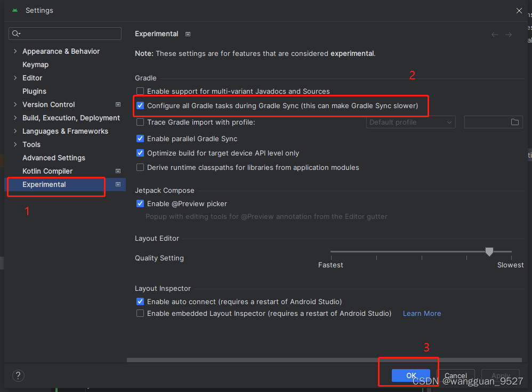Expand Build, Execution, Deployment chevron

point(15,118)
